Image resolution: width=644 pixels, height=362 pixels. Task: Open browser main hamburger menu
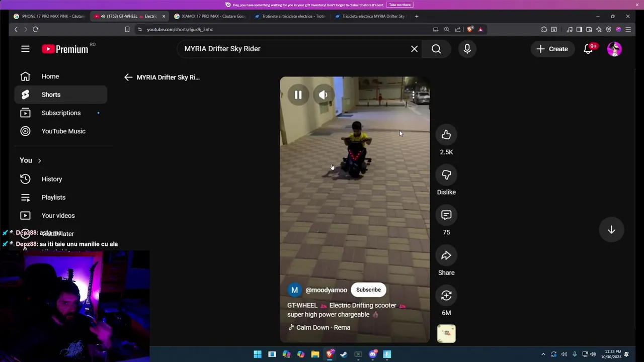click(x=628, y=29)
